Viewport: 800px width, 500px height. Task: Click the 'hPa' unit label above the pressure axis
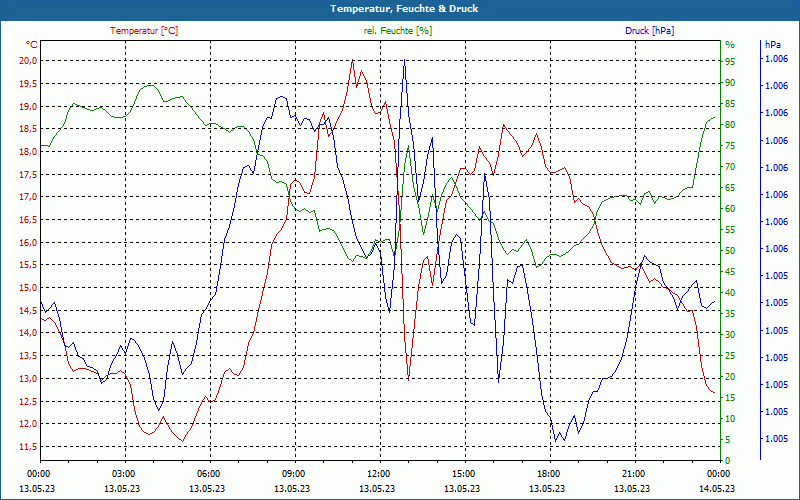click(x=773, y=45)
